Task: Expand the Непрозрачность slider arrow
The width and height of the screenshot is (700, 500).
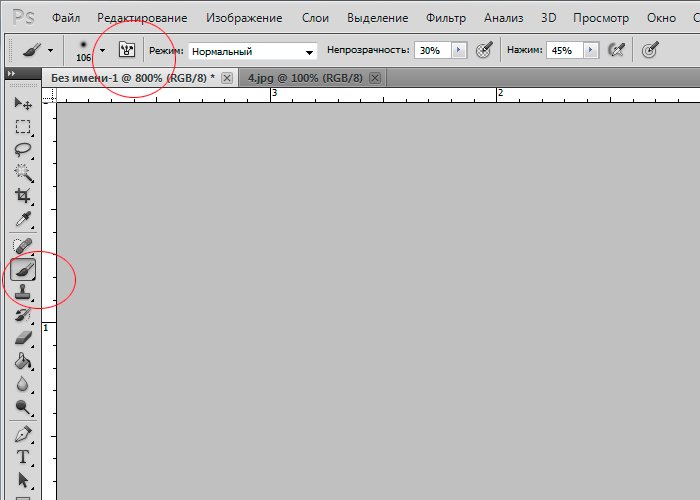Action: (x=459, y=50)
